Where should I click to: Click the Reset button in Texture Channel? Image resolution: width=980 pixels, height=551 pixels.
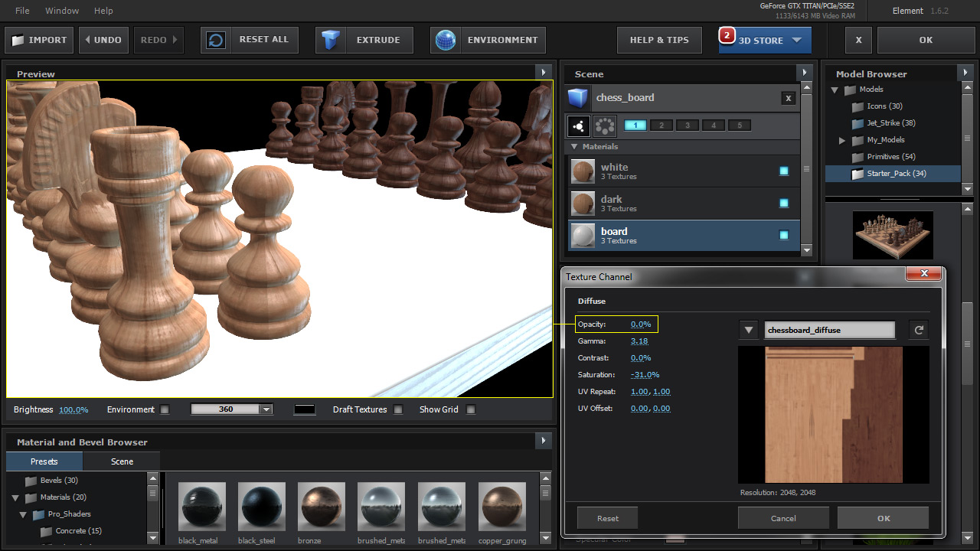(x=608, y=518)
